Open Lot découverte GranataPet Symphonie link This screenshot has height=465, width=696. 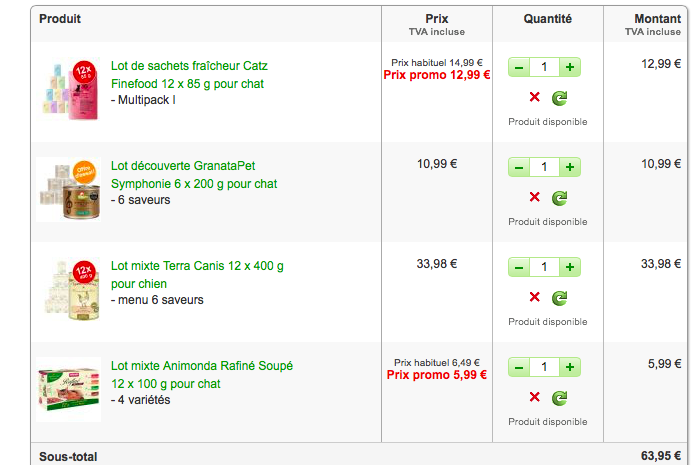[x=194, y=175]
